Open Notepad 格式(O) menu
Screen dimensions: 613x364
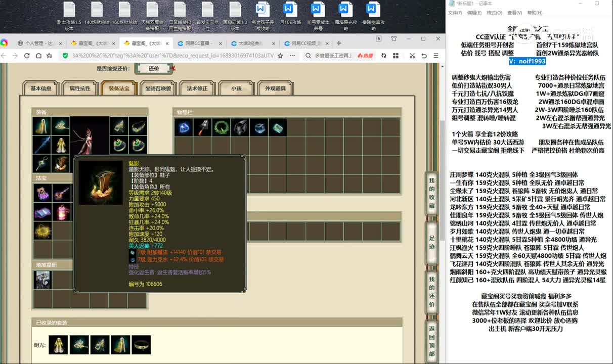tap(495, 13)
